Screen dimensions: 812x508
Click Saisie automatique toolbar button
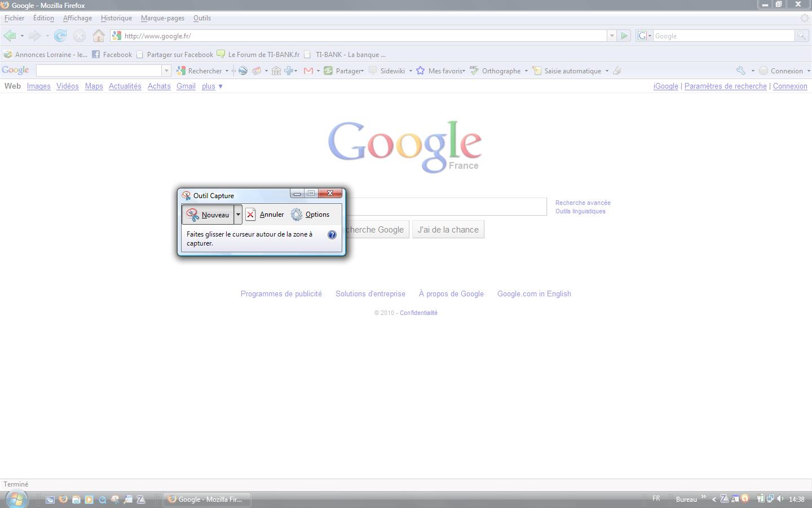pyautogui.click(x=567, y=71)
